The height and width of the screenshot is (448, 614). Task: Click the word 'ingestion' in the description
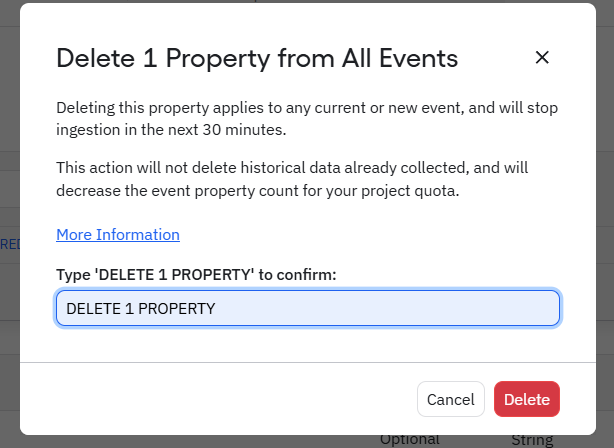pos(89,129)
